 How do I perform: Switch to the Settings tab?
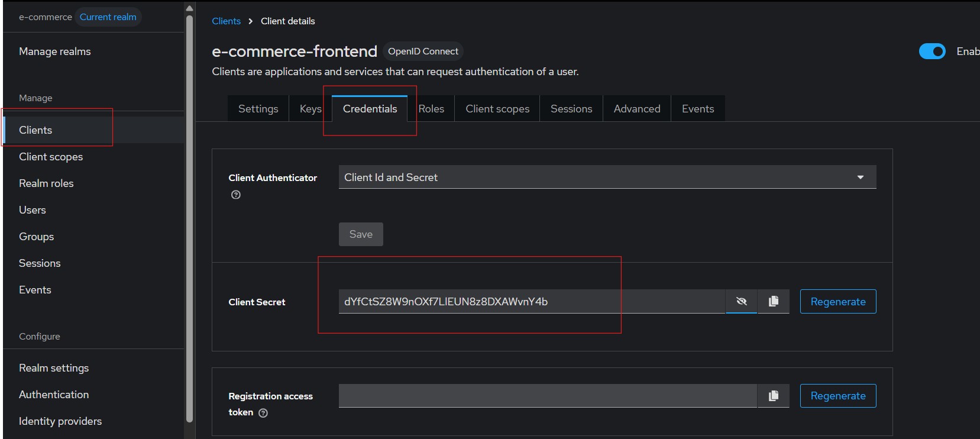[x=258, y=109]
